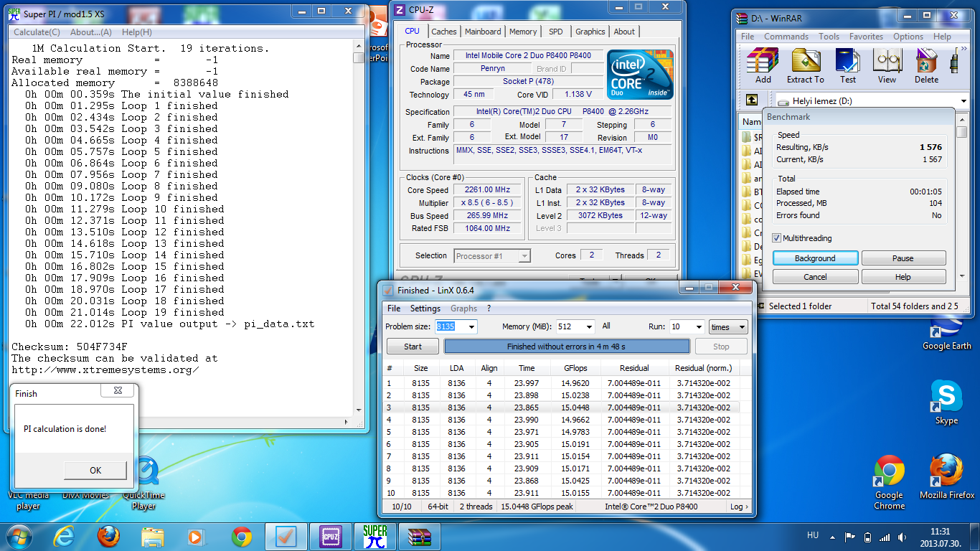980x551 pixels.
Task: Open the Action Center flag tray icon
Action: pos(850,537)
